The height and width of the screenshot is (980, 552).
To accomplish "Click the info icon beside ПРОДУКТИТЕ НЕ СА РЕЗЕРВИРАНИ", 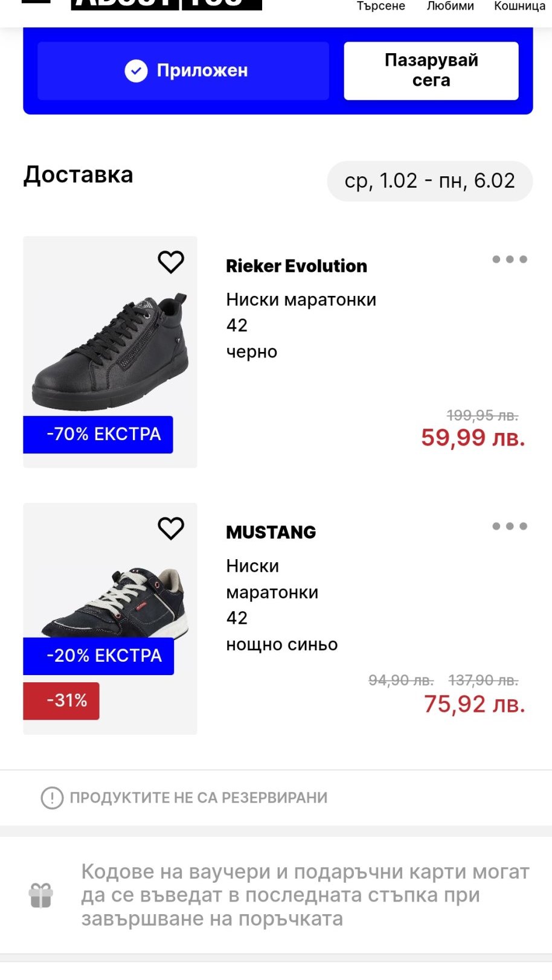I will click(x=52, y=798).
